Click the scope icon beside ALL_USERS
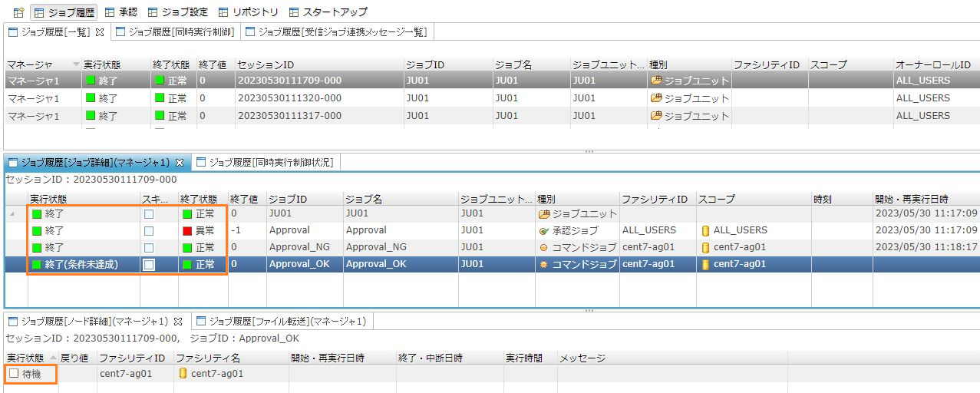 pyautogui.click(x=704, y=230)
